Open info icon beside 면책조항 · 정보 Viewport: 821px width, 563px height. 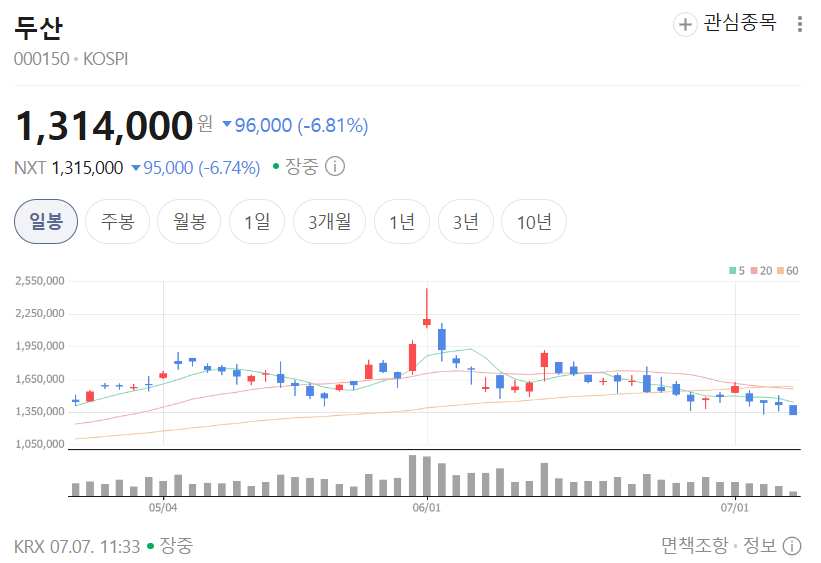click(792, 546)
